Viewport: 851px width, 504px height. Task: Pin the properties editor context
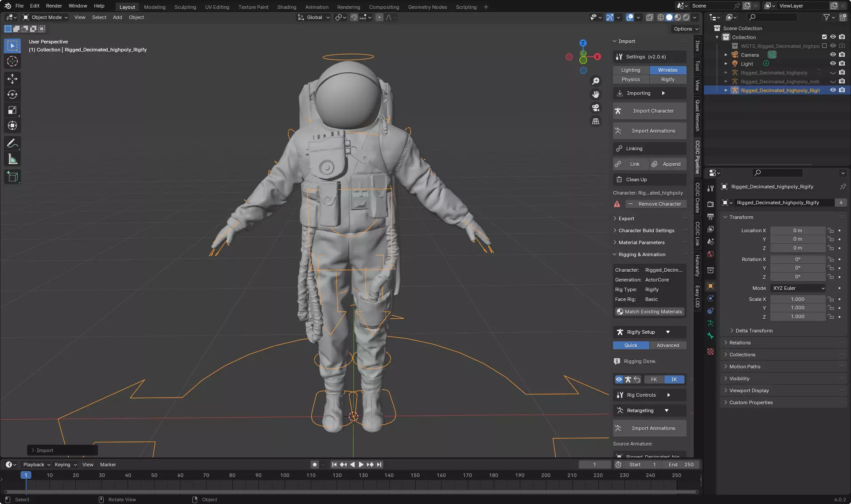coord(843,187)
